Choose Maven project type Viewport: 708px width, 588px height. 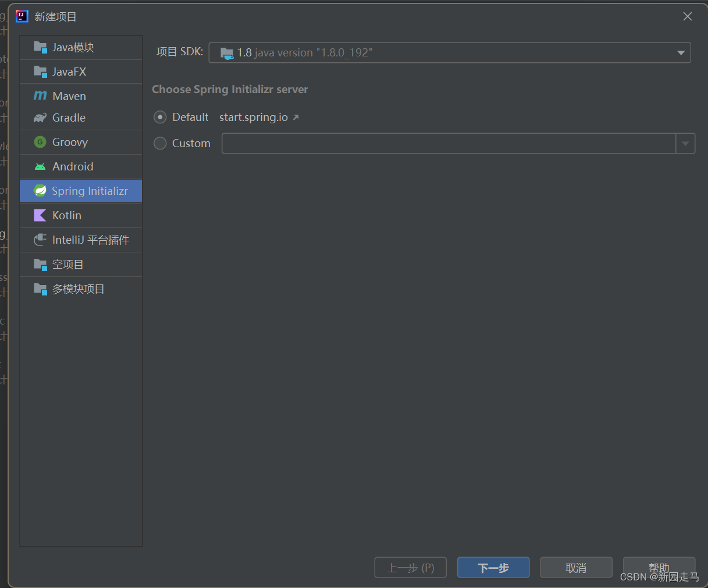pyautogui.click(x=81, y=96)
